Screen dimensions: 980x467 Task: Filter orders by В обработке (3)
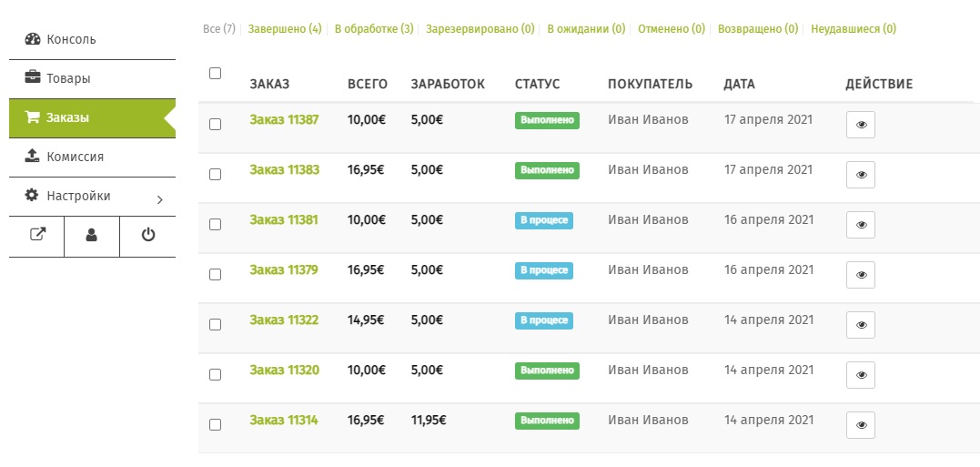[374, 29]
